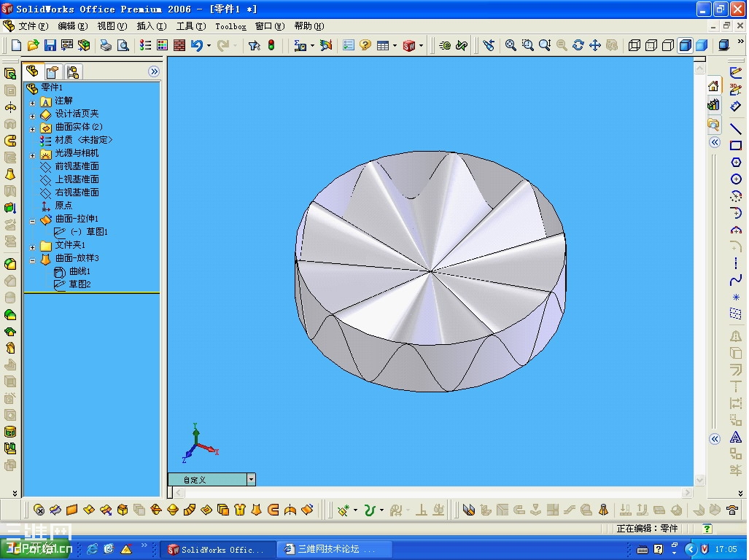Collapse the feature tree panel chevron
The image size is (749, 560).
click(154, 71)
